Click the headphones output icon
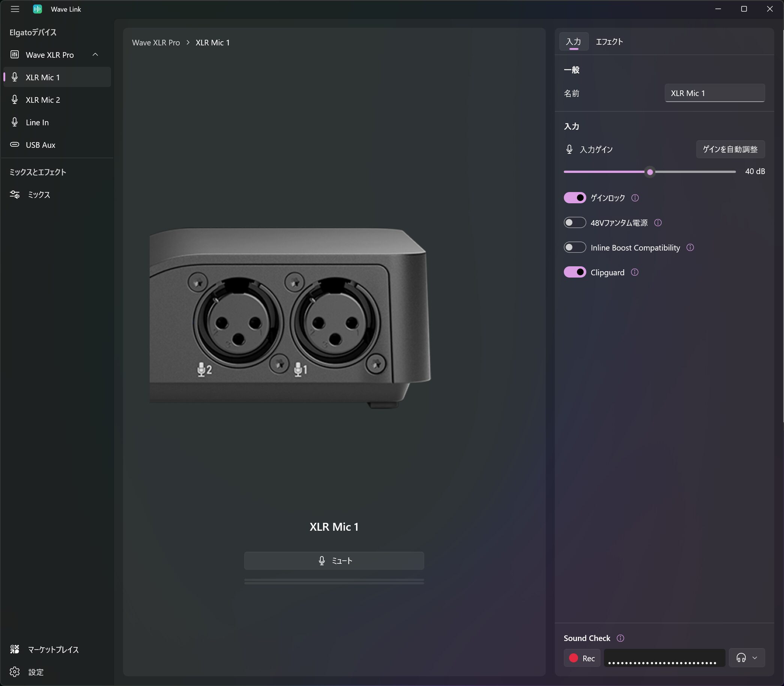The image size is (784, 686). coord(741,658)
